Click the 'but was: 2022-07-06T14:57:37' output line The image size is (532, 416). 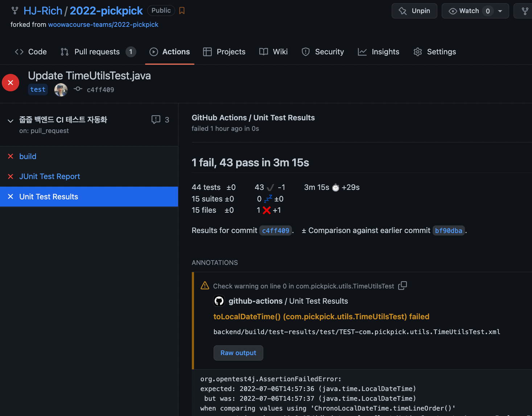pos(310,399)
